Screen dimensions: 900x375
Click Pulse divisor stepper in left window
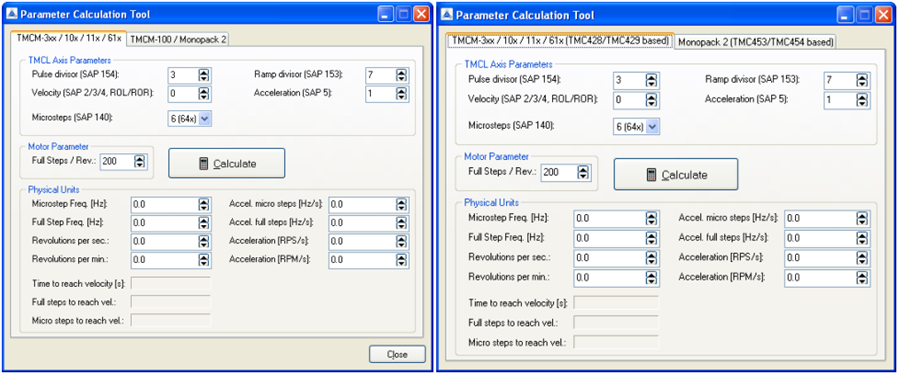click(x=204, y=76)
